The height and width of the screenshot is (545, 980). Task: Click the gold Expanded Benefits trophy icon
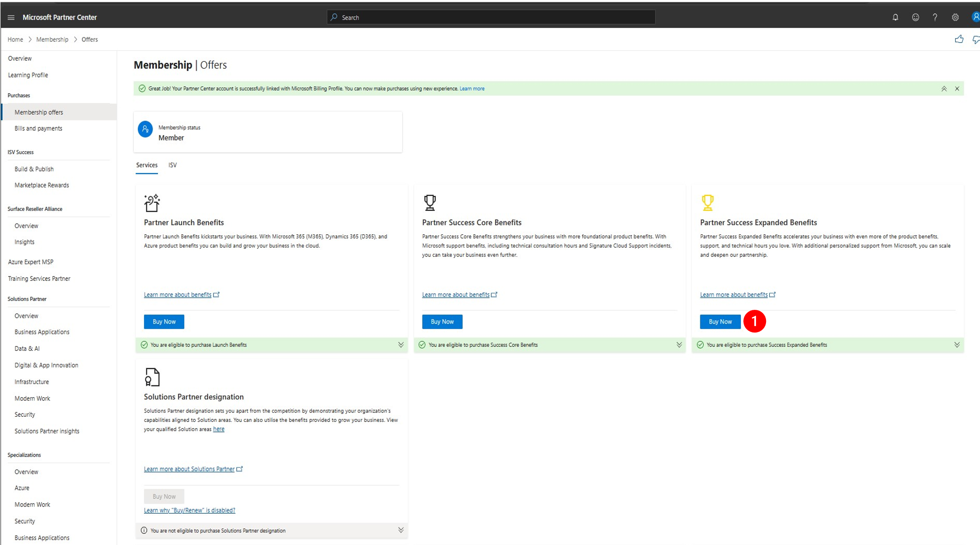pyautogui.click(x=708, y=203)
